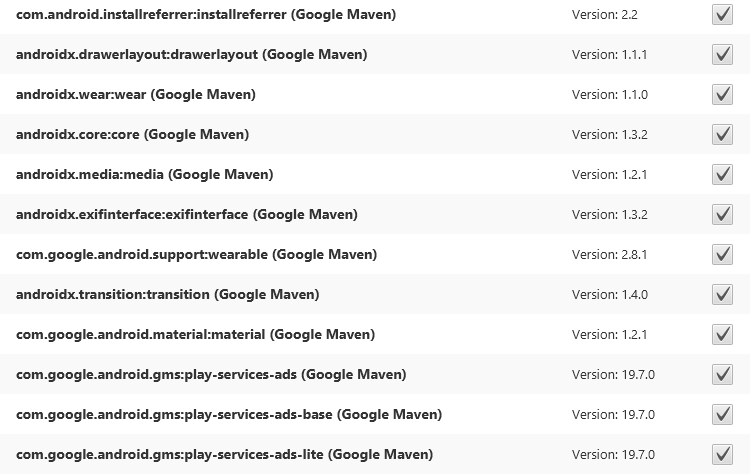The image size is (750, 474).
Task: Deselect the play-services-ads-lite checkbox
Action: click(722, 455)
